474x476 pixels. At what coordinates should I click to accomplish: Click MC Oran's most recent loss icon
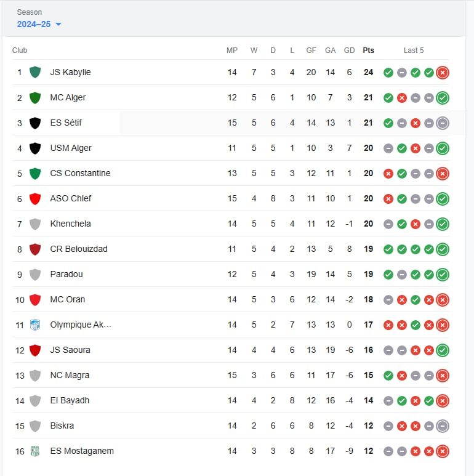coord(443,300)
